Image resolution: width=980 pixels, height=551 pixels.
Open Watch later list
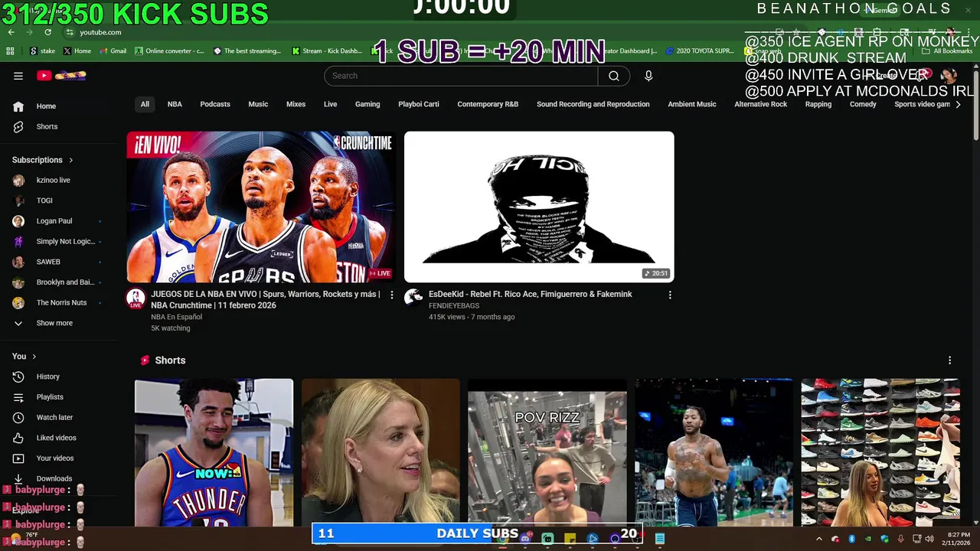[59, 417]
